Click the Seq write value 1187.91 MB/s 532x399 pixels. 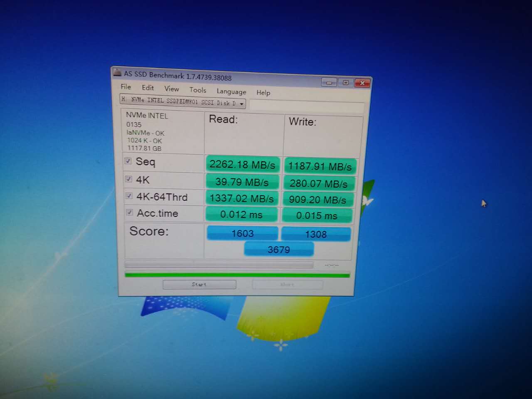[320, 166]
